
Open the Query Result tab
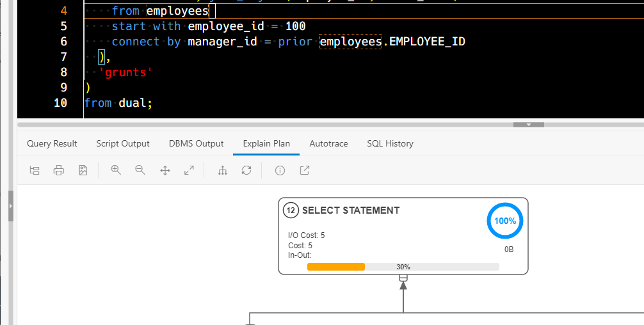click(52, 143)
